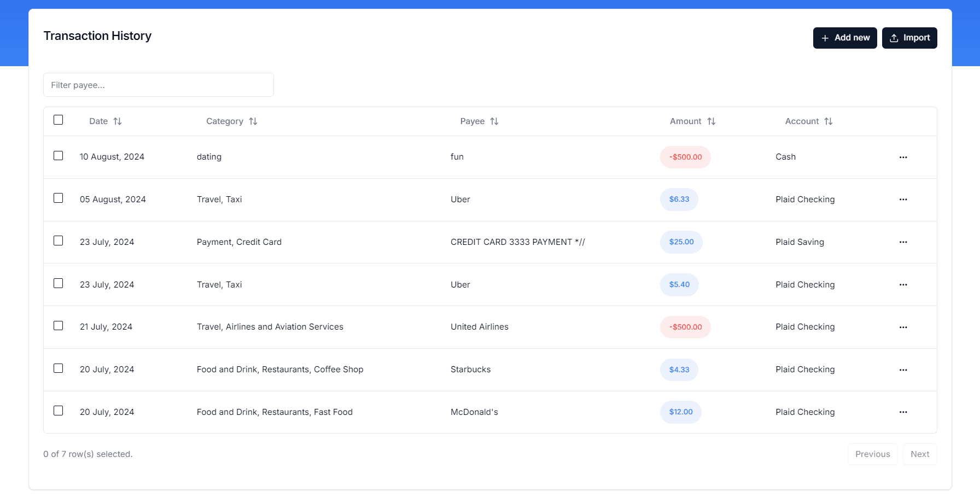This screenshot has width=980, height=498.
Task: Check the box for the Payment, Credit Card row
Action: pyautogui.click(x=59, y=241)
